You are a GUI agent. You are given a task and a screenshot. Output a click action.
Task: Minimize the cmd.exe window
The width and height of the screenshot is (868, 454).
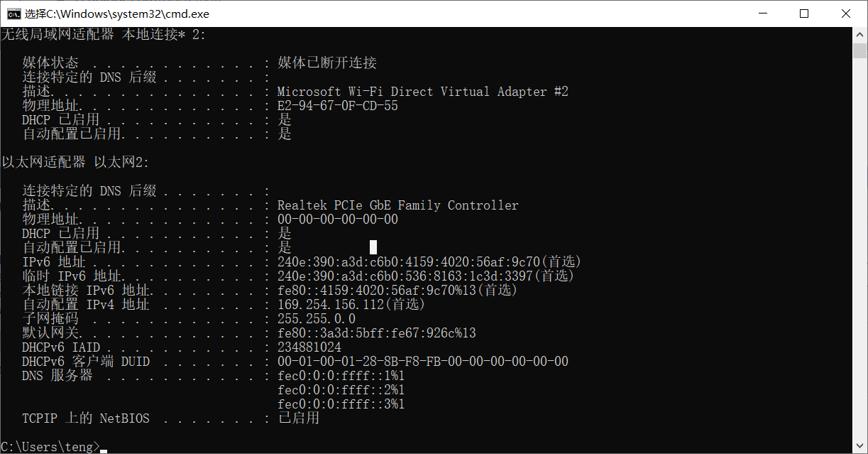pos(763,13)
